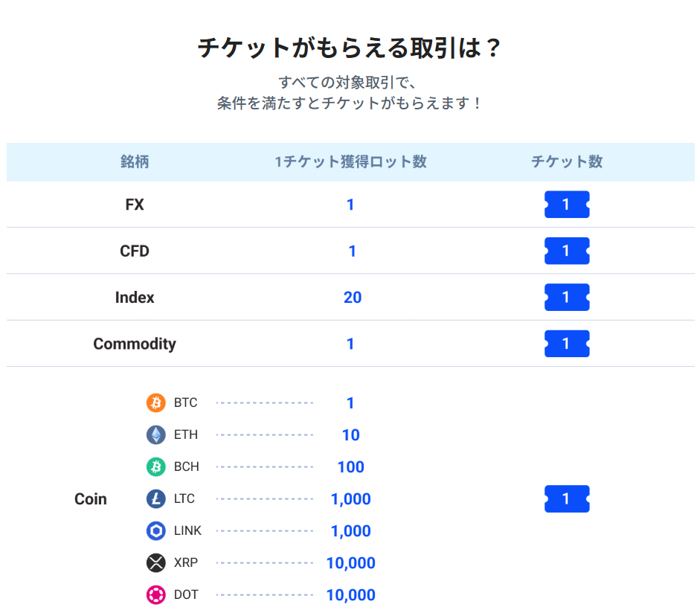
Task: Click the orange Bitcoin BTC coin icon
Action: [156, 402]
